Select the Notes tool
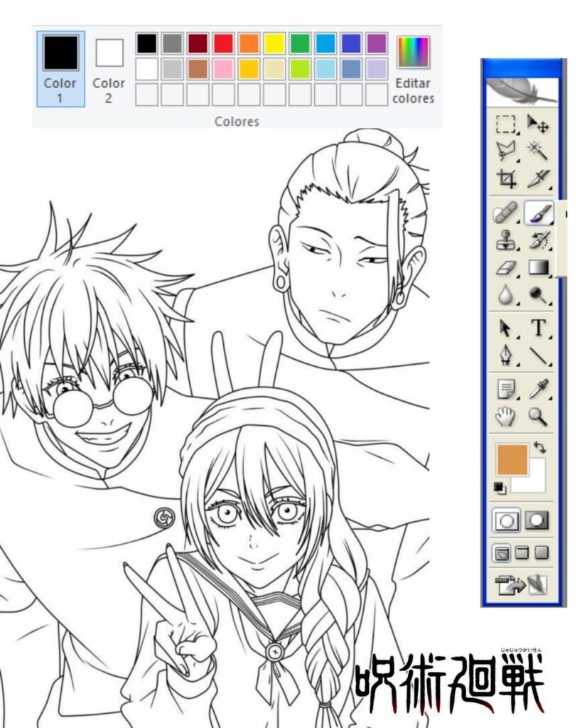The width and height of the screenshot is (582, 728). (x=506, y=389)
